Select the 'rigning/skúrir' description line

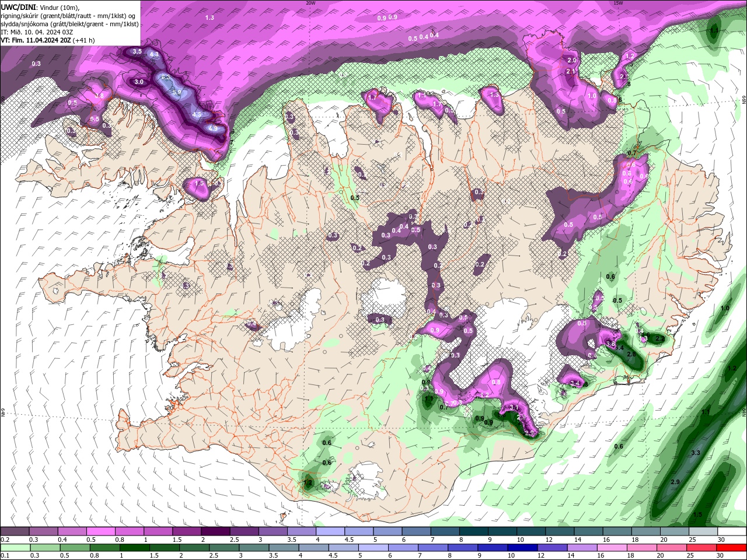[68, 16]
